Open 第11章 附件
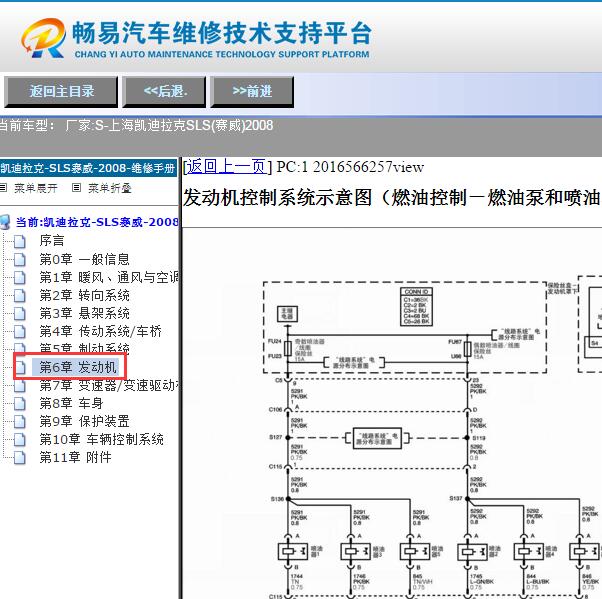Image resolution: width=602 pixels, height=599 pixels. pos(75,457)
